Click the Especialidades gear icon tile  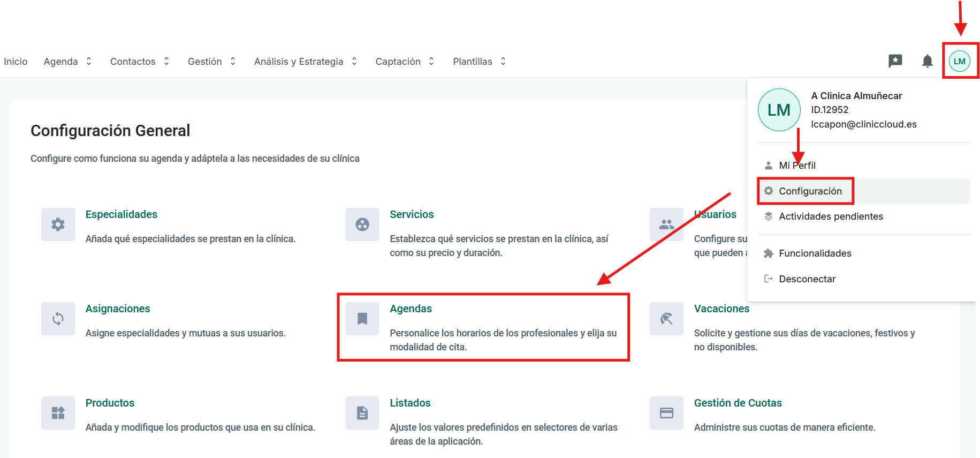point(58,224)
